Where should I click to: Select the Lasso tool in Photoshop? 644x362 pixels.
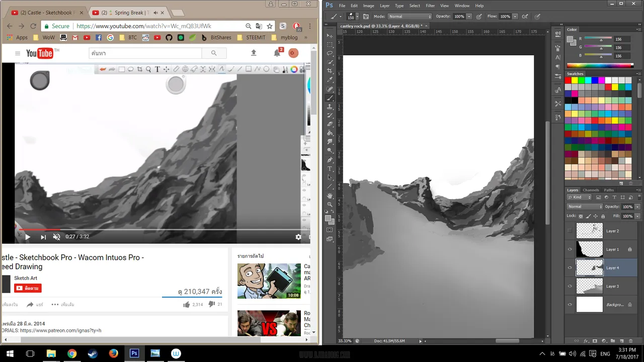(330, 53)
